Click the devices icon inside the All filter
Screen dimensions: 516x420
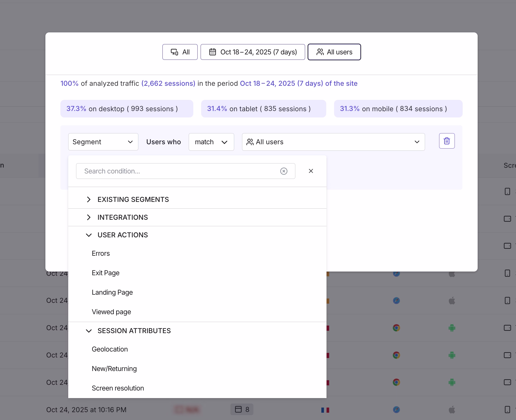[x=174, y=52]
